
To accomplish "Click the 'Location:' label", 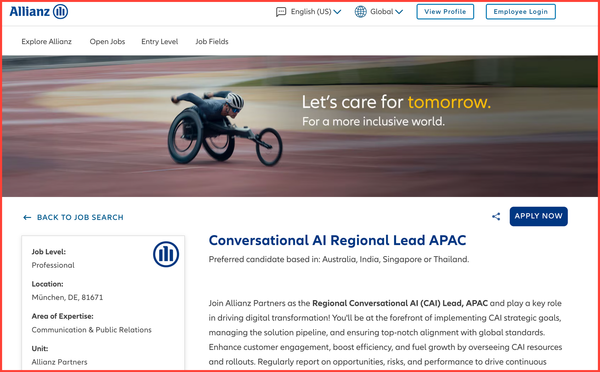I will pyautogui.click(x=47, y=284).
